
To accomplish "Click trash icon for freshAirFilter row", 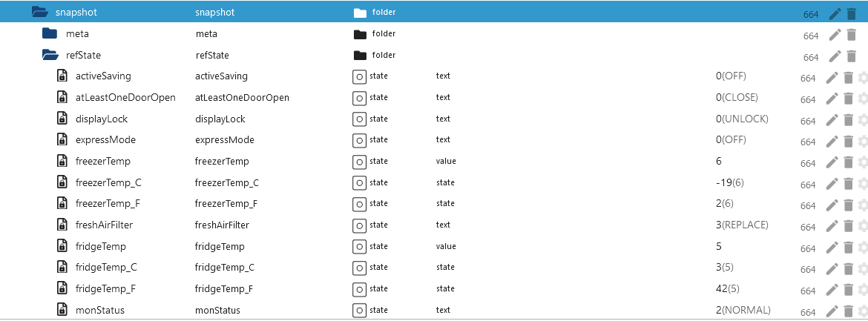I will click(x=848, y=226).
